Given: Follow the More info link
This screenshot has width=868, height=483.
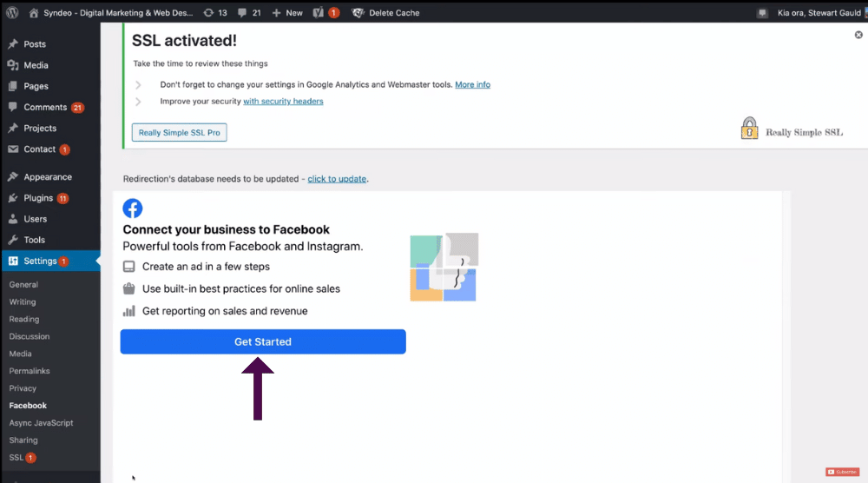Looking at the screenshot, I should pos(473,85).
